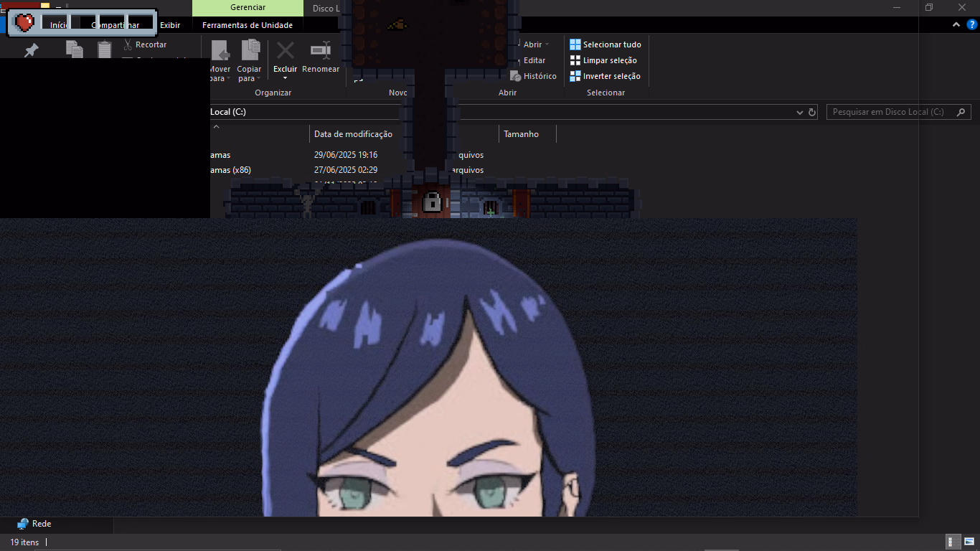The width and height of the screenshot is (980, 551).
Task: Click Inverter seleção
Action: pos(605,76)
